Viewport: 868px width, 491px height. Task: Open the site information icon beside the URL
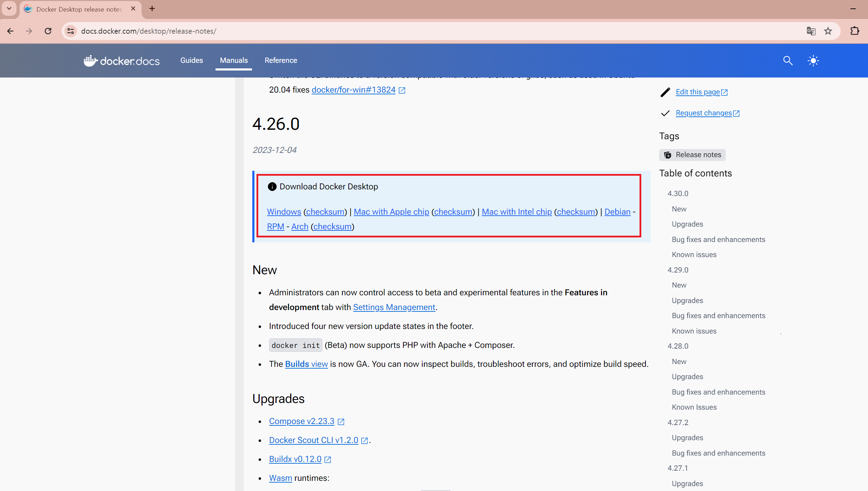(70, 31)
